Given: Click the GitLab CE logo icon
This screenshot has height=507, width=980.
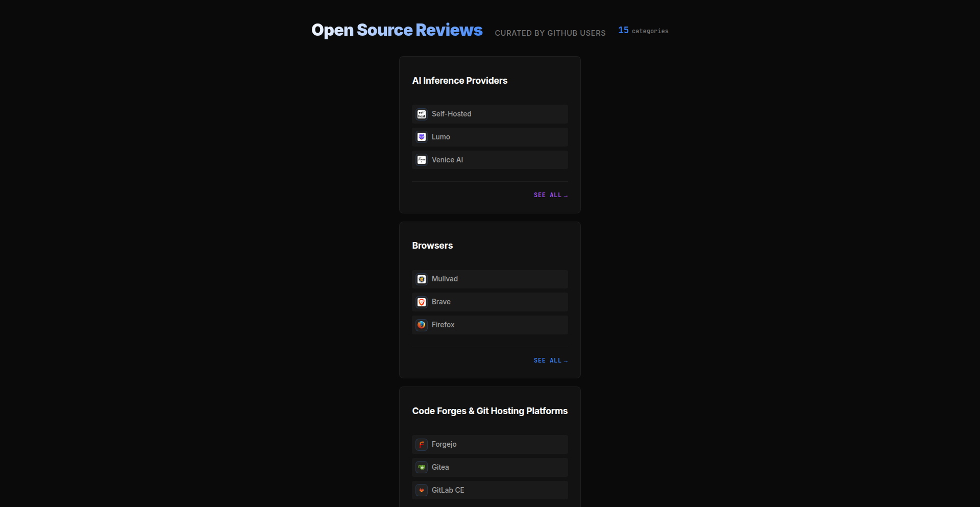Looking at the screenshot, I should pos(422,491).
